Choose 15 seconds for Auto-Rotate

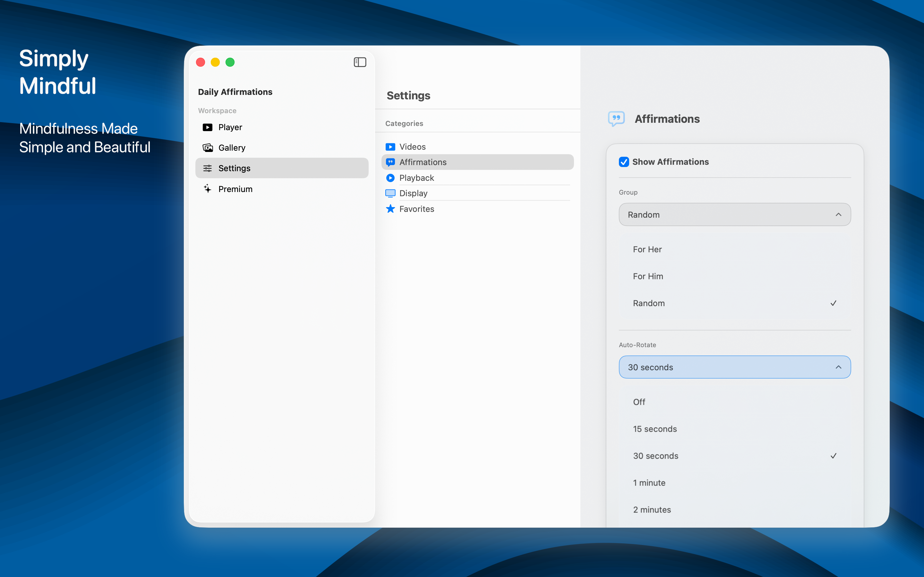(654, 429)
